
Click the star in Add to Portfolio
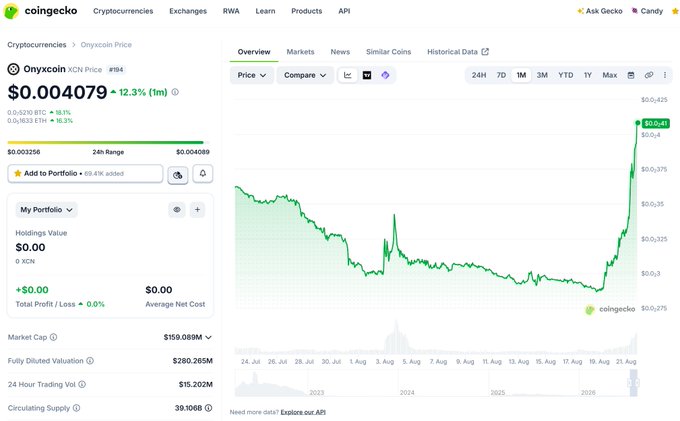click(18, 173)
